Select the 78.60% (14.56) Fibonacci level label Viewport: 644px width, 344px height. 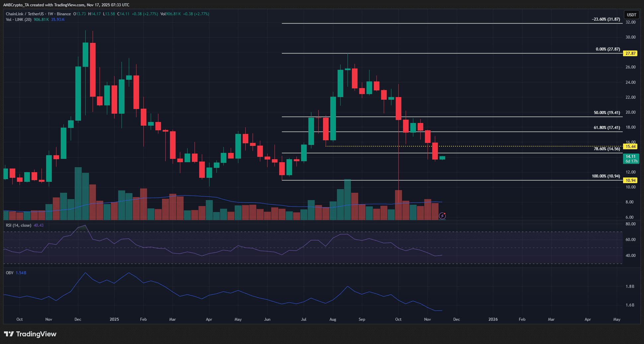coord(606,149)
